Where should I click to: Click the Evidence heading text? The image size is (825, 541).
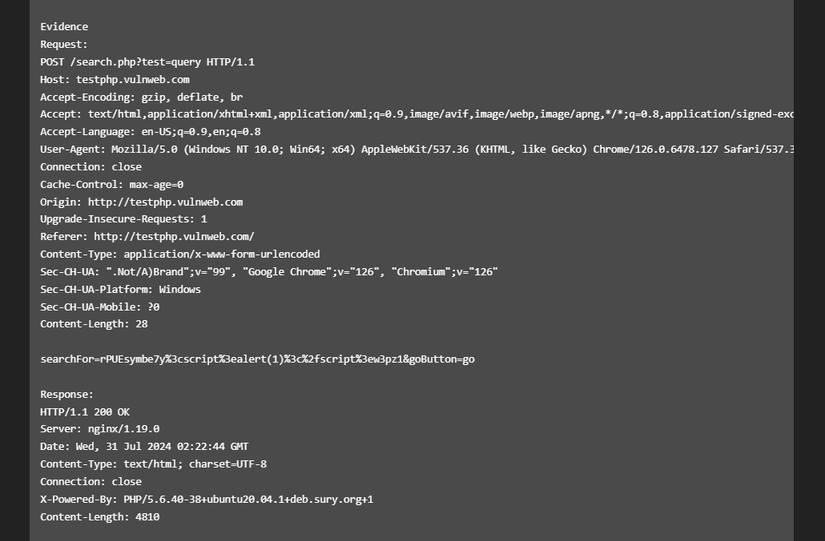point(64,27)
